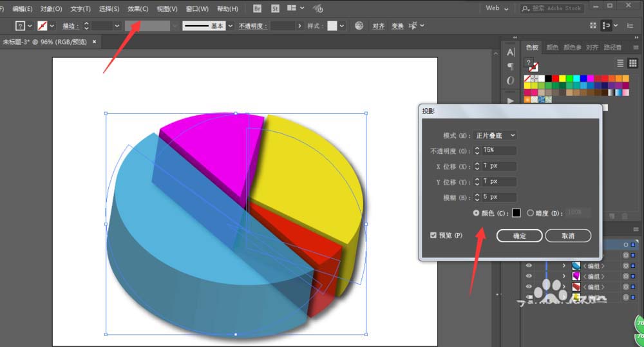Open Adobe Stock via the St icon
Screen dimensions: 644x347
point(275,8)
